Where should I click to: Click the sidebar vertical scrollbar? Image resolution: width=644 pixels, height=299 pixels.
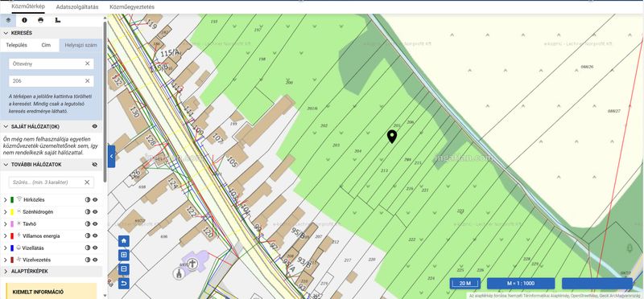tap(105, 103)
